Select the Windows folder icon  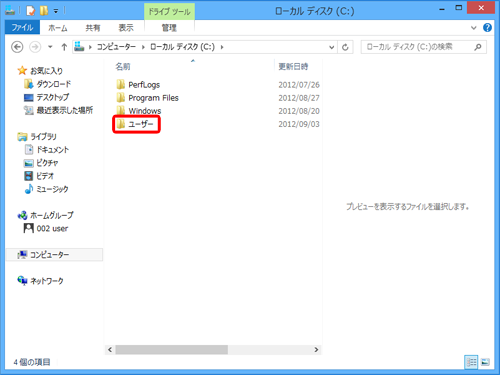(x=121, y=110)
